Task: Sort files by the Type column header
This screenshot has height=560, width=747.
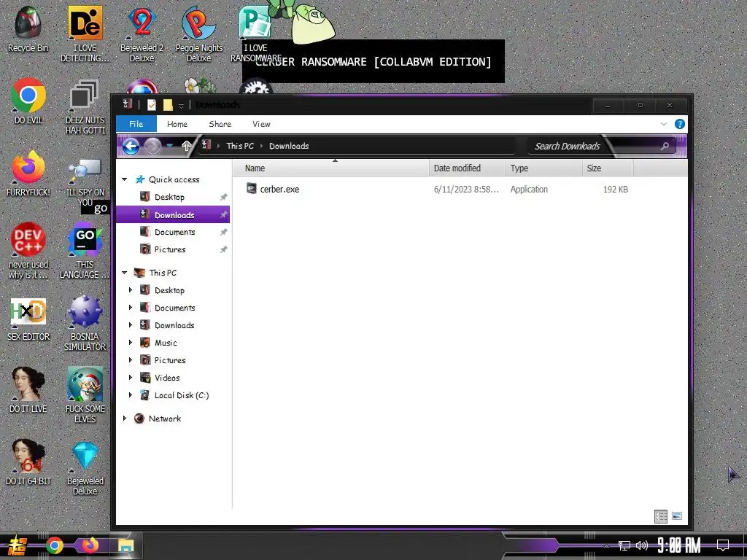Action: pyautogui.click(x=544, y=168)
